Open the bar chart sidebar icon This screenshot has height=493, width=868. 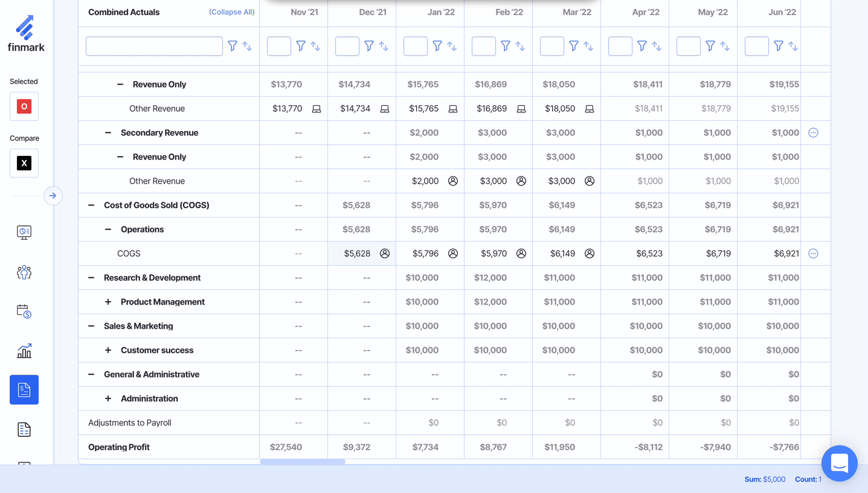24,351
